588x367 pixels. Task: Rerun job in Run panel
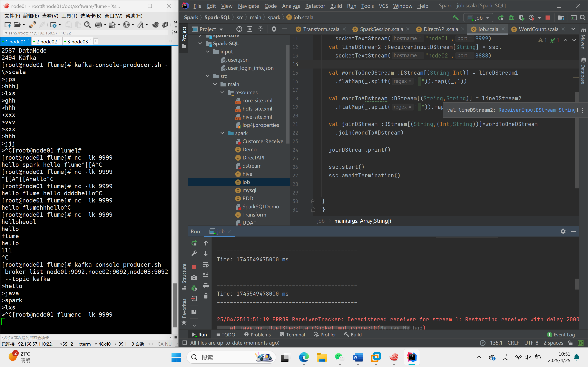click(x=194, y=243)
